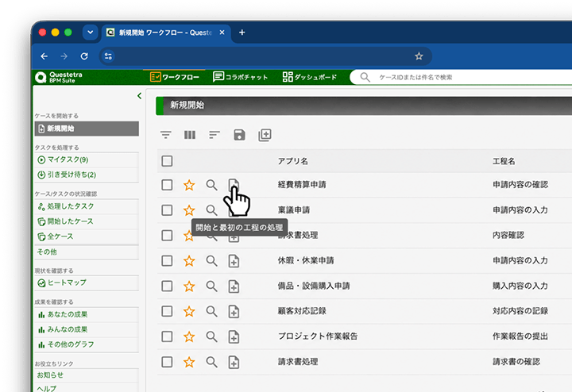View details magnifier for 顧客対応記録
This screenshot has width=572, height=392.
[x=211, y=311]
